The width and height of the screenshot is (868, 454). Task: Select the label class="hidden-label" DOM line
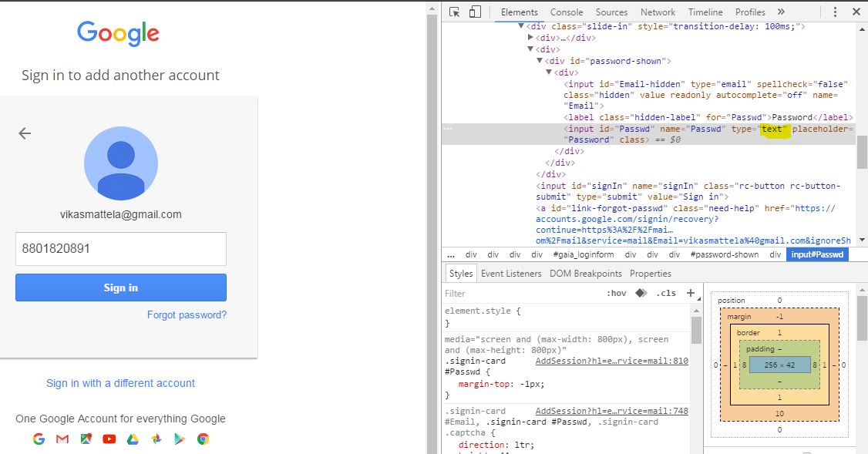(x=708, y=117)
